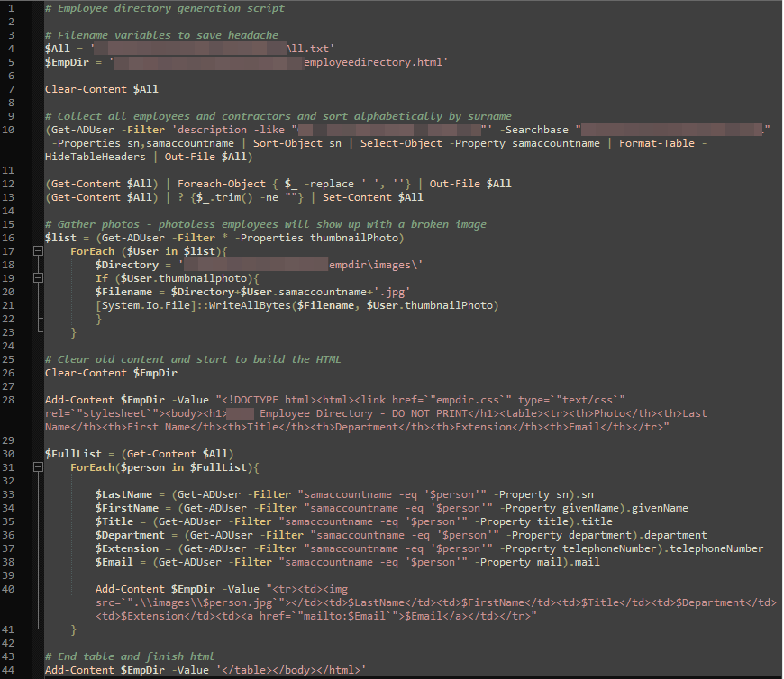Click the 'mailto:$Email' link text

(344, 617)
